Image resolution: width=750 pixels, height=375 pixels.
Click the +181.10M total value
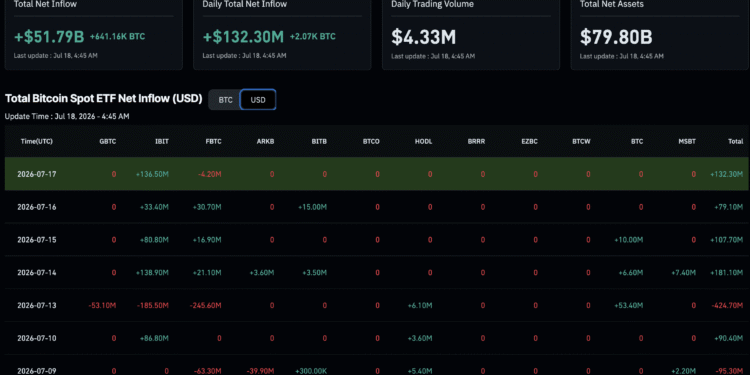tap(727, 273)
